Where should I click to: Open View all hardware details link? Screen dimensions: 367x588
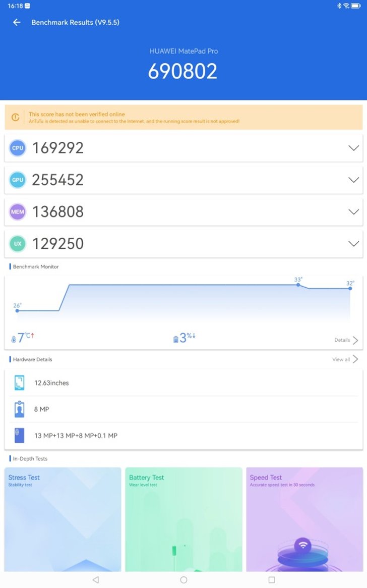click(x=341, y=359)
